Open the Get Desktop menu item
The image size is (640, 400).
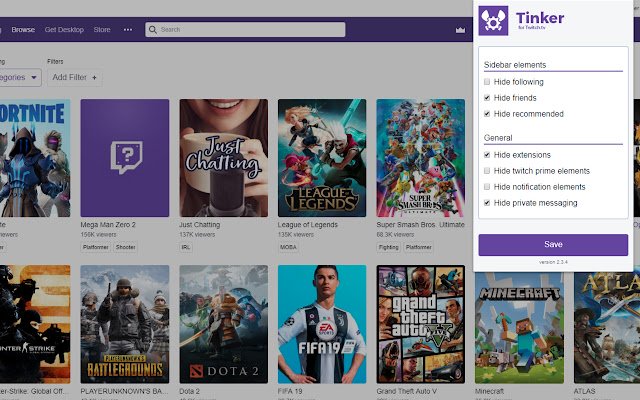point(64,30)
